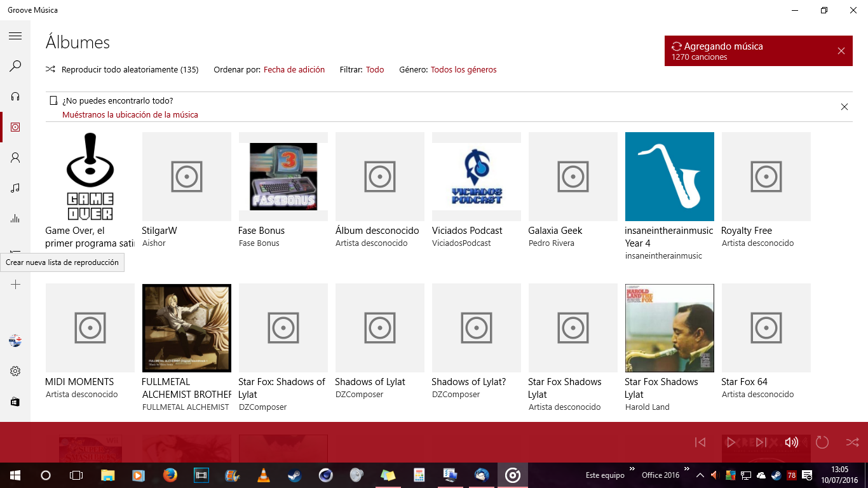Open the Store bag icon in sidebar
The image size is (868, 488).
click(15, 402)
